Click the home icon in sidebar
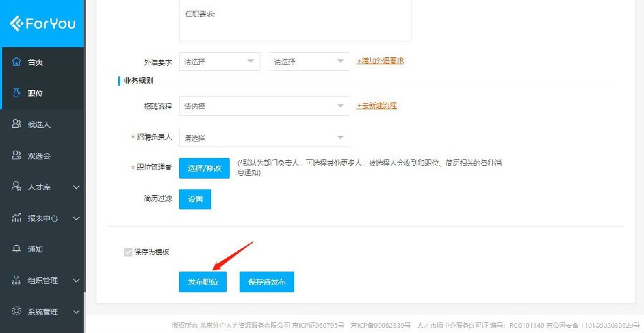The width and height of the screenshot is (644, 333). click(x=16, y=62)
